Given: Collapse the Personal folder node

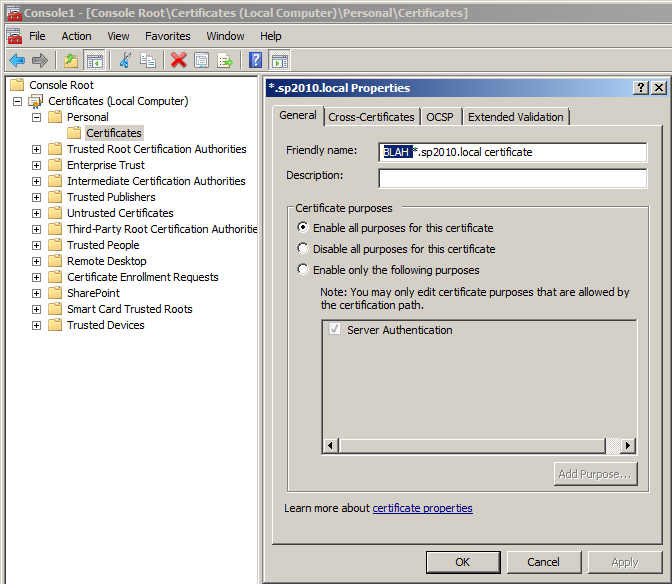Looking at the screenshot, I should (37, 117).
